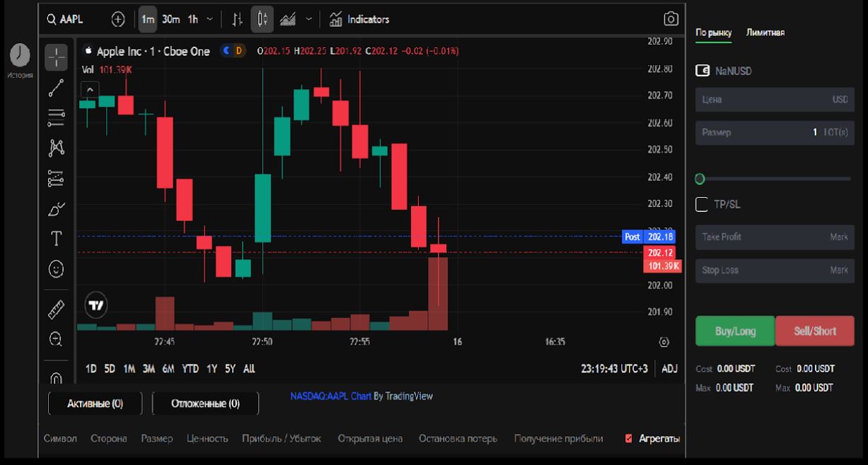Viewport: 868px width, 465px height.
Task: Switch to the Лимитная tab
Action: pyautogui.click(x=765, y=33)
